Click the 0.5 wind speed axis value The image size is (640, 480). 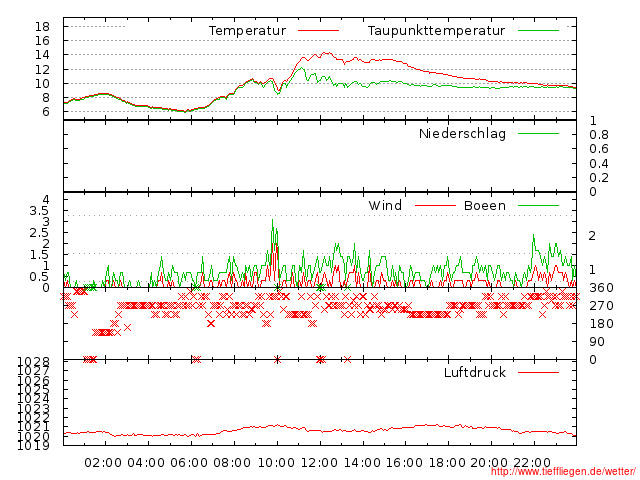tap(39, 277)
